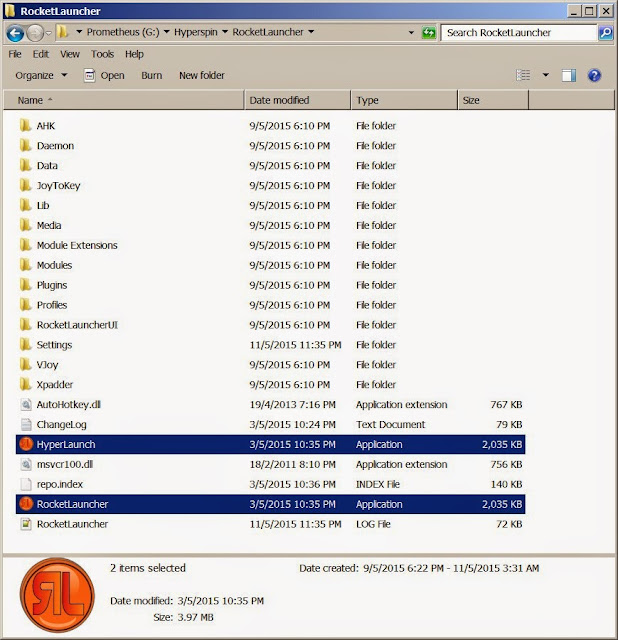
Task: Click the VJoy folder icon
Action: coord(26,364)
